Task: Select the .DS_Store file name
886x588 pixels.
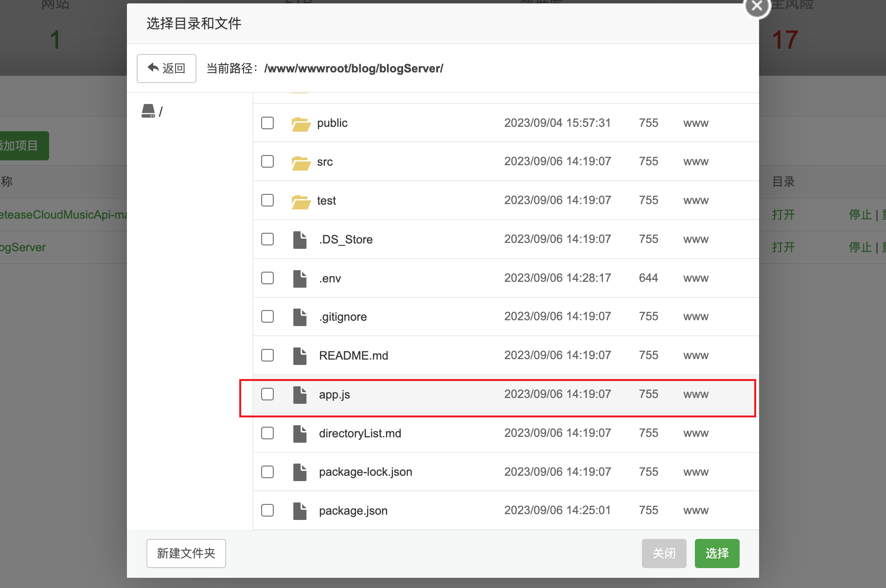Action: tap(346, 240)
